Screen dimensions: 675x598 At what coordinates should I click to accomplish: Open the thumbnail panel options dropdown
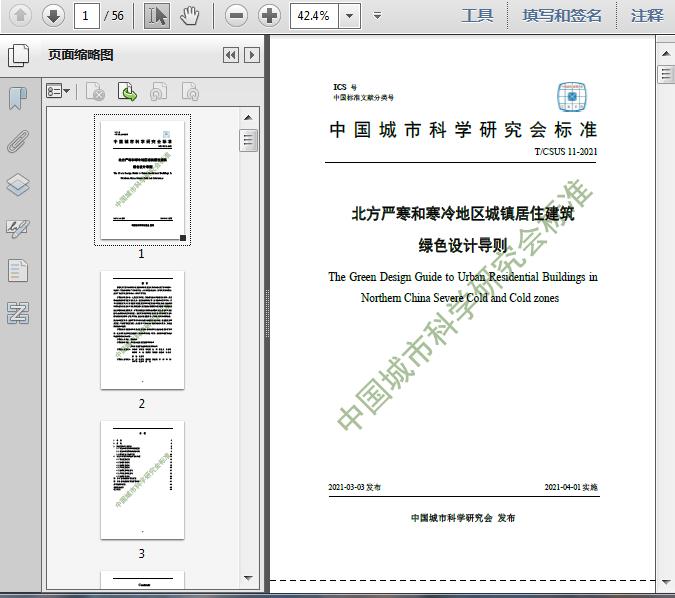58,92
